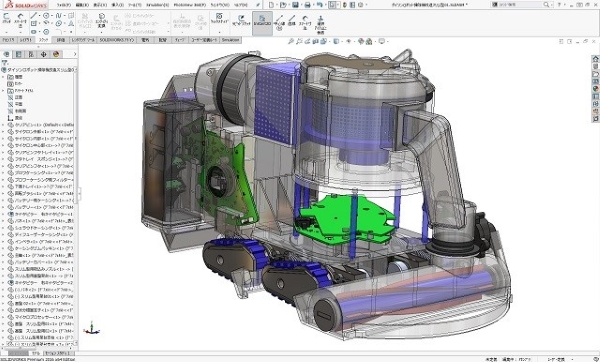
Task: Open the ファイル(F) menu
Action: tap(64, 5)
